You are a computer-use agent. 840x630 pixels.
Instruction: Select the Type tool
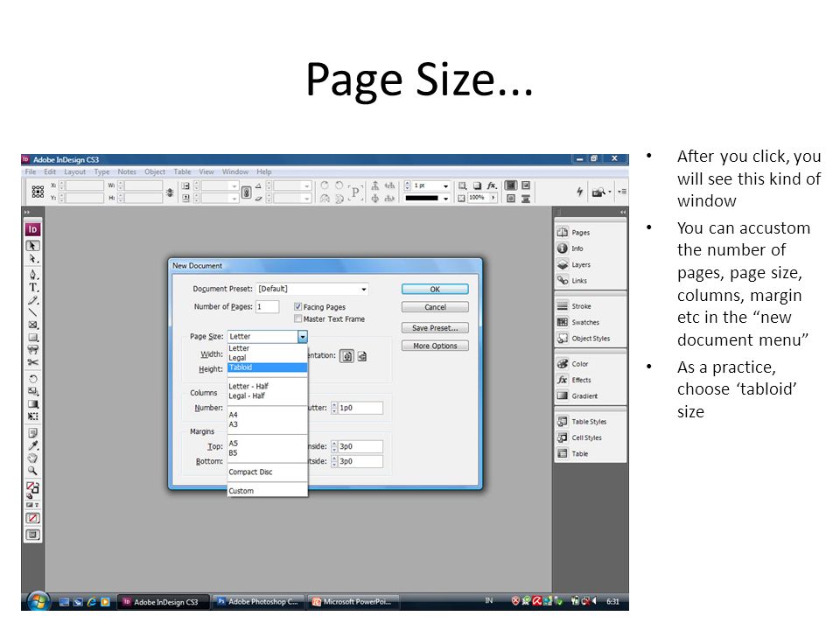(x=32, y=287)
